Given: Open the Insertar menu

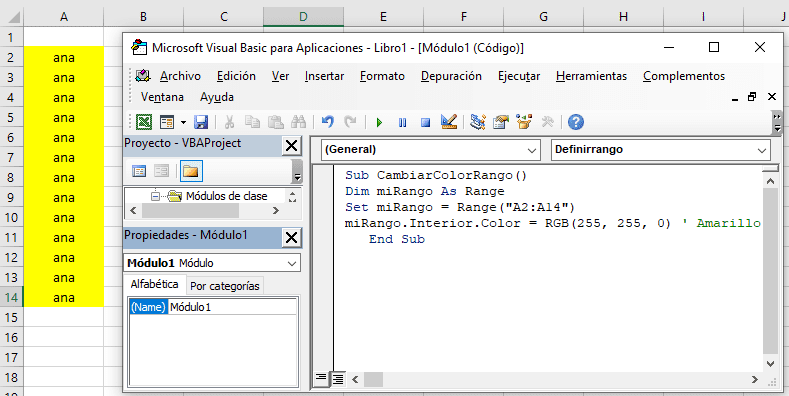Looking at the screenshot, I should [324, 76].
